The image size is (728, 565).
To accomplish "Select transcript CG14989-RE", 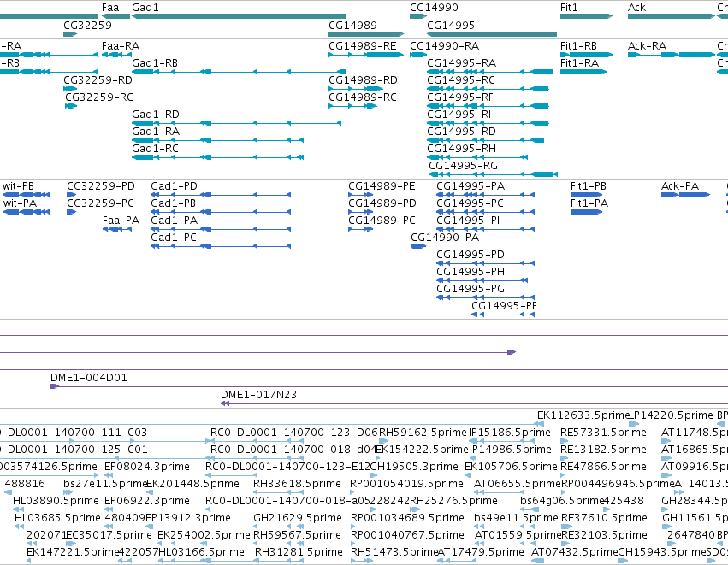I will (x=366, y=55).
